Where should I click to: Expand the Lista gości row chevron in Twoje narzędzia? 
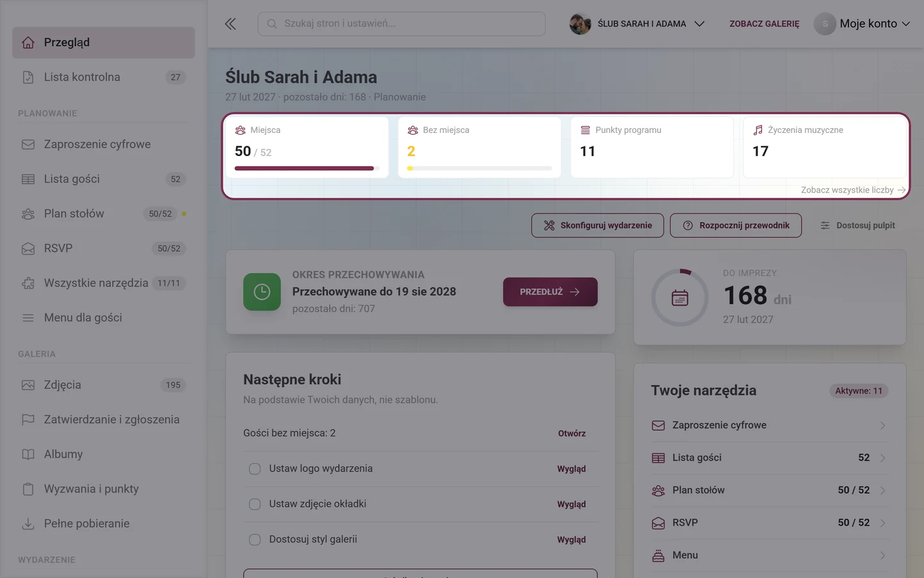(x=883, y=458)
